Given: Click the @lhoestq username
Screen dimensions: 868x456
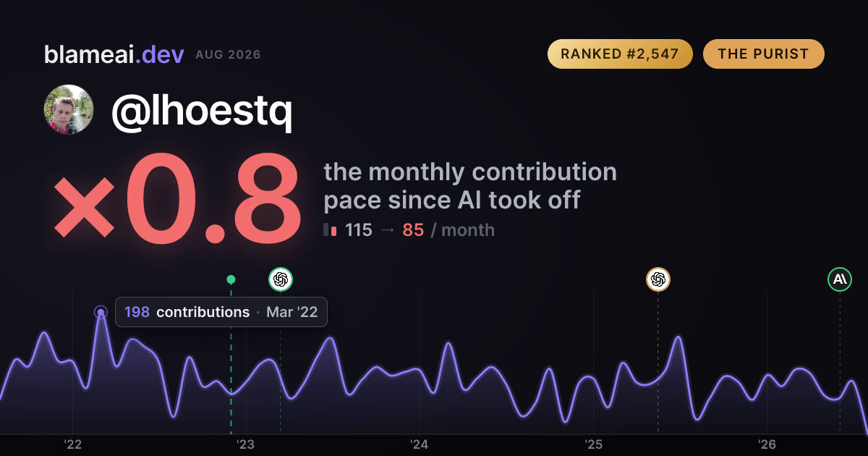Looking at the screenshot, I should [202, 111].
